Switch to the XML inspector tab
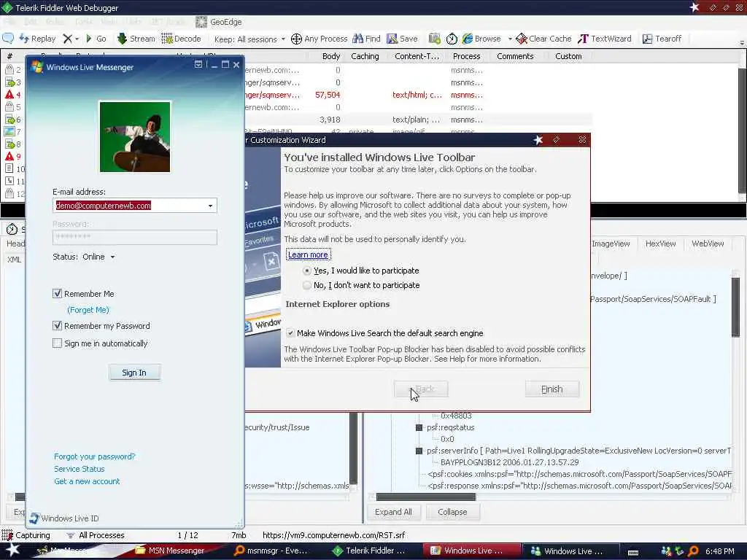The width and height of the screenshot is (747, 560). (14, 260)
